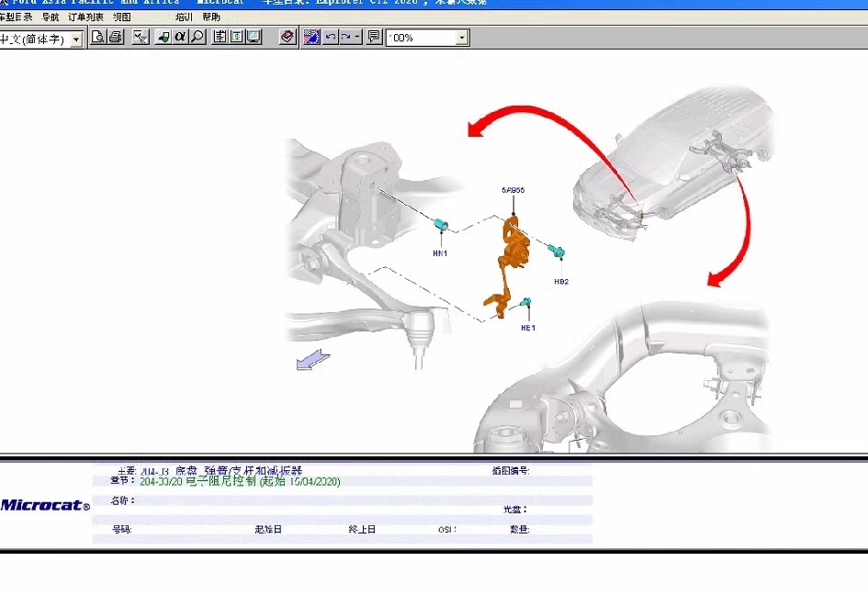Click the cyan bolt above HB2

click(556, 251)
